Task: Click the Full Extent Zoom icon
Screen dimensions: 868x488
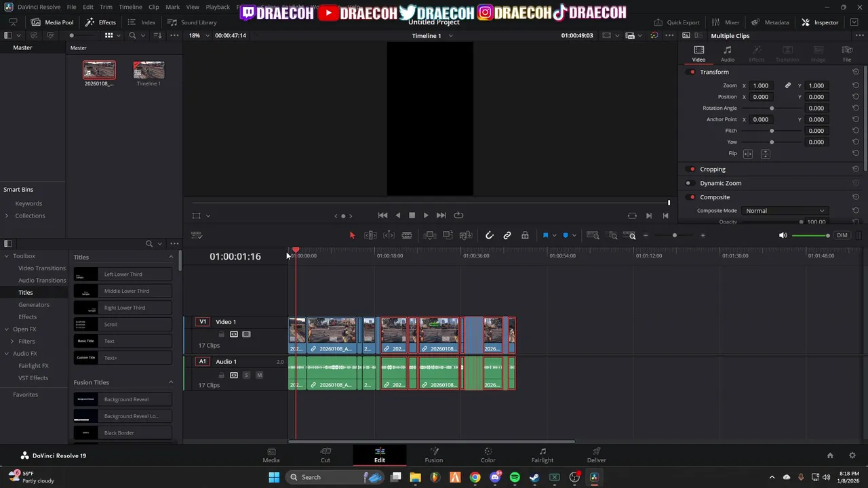Action: pos(593,235)
